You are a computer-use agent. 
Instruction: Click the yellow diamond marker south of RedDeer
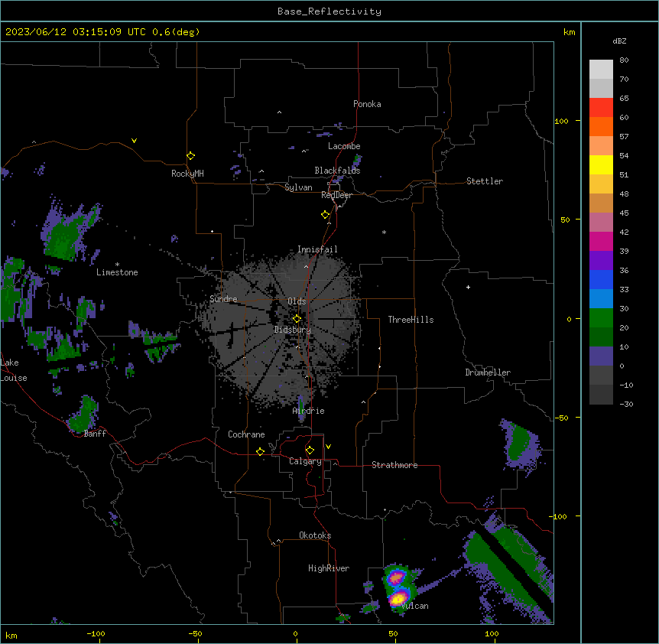(x=326, y=215)
